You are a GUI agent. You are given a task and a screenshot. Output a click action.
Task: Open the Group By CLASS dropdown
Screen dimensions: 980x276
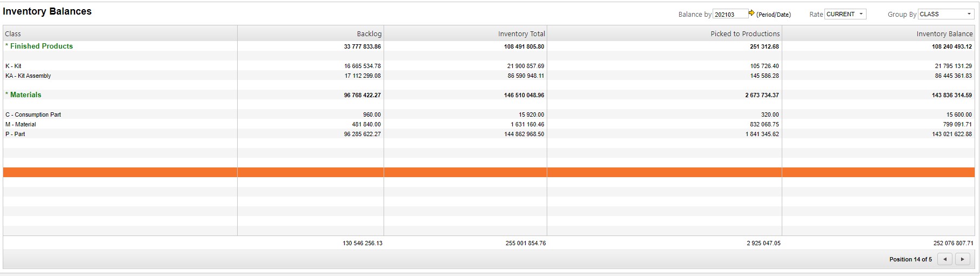[945, 14]
